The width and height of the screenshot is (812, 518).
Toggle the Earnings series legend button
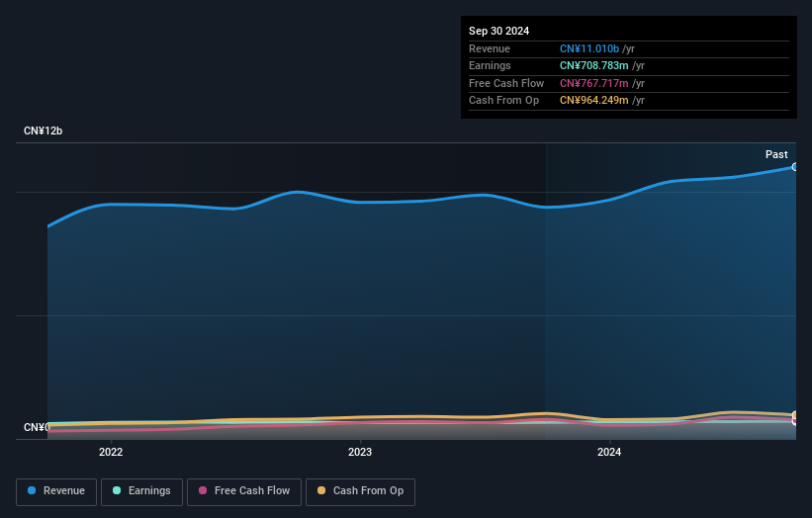coord(141,491)
